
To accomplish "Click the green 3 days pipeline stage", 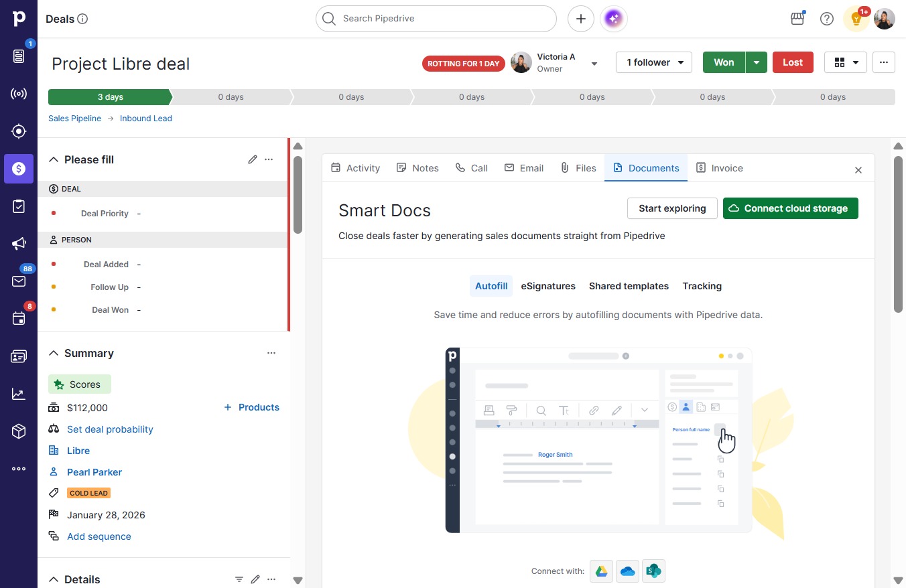I will tap(110, 97).
